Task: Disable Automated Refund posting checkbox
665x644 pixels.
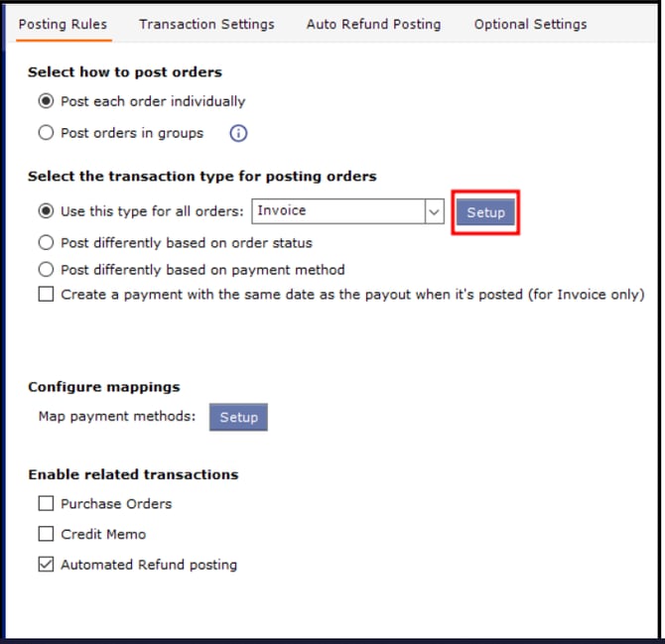Action: coord(46,565)
